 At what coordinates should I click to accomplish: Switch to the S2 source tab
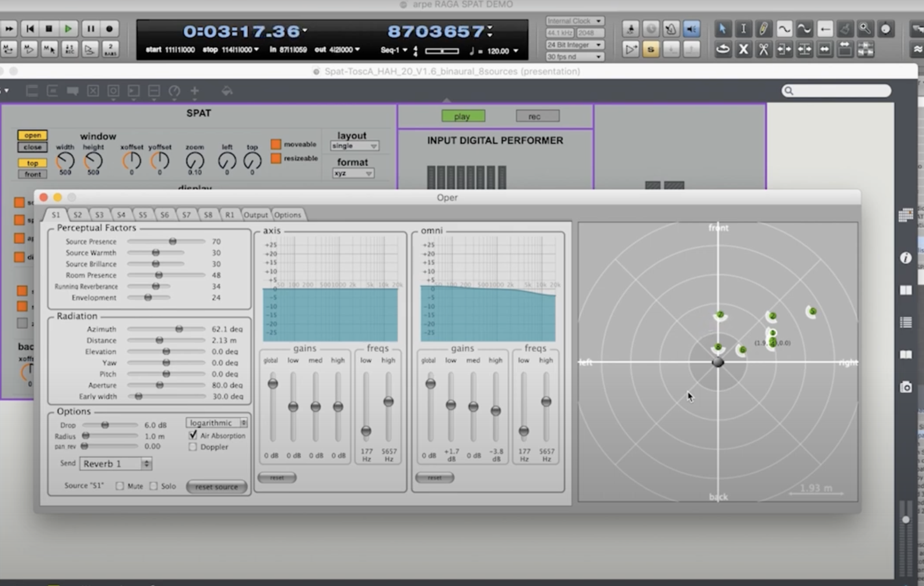pyautogui.click(x=77, y=214)
